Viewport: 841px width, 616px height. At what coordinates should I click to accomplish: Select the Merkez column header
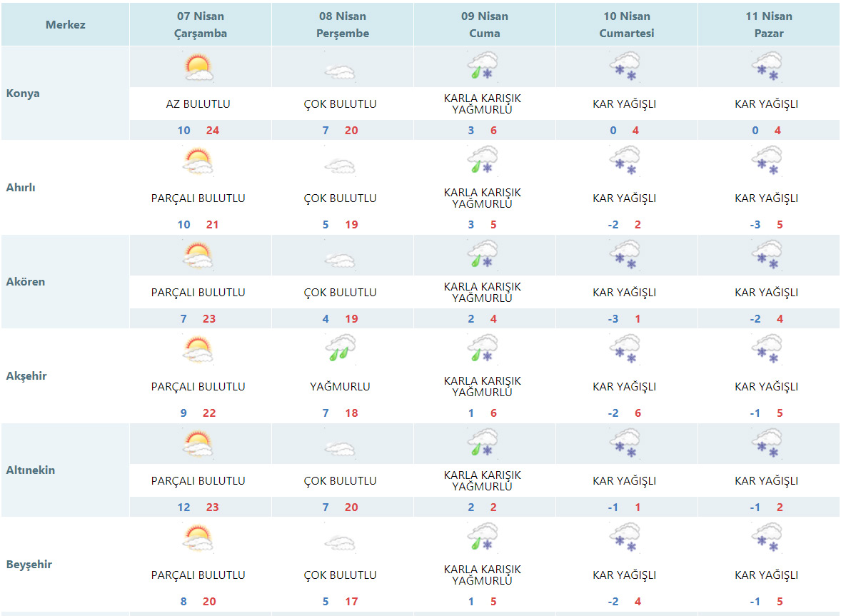65,25
